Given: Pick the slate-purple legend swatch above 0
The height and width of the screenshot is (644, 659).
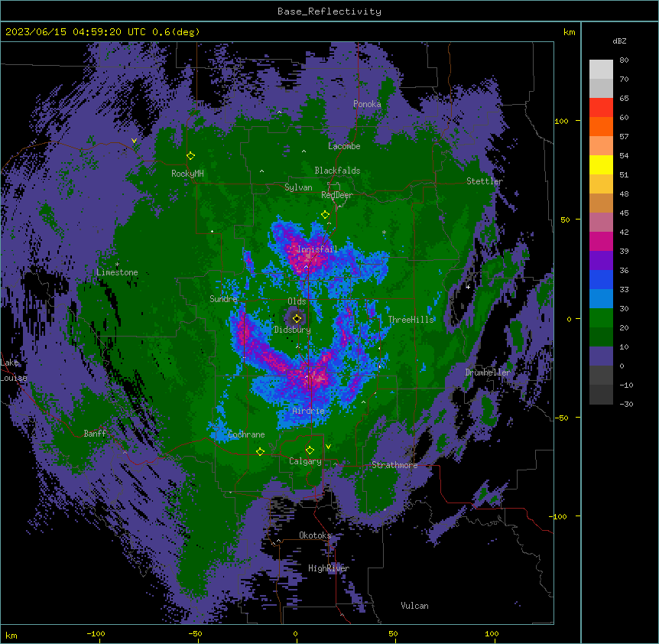Looking at the screenshot, I should pyautogui.click(x=601, y=356).
